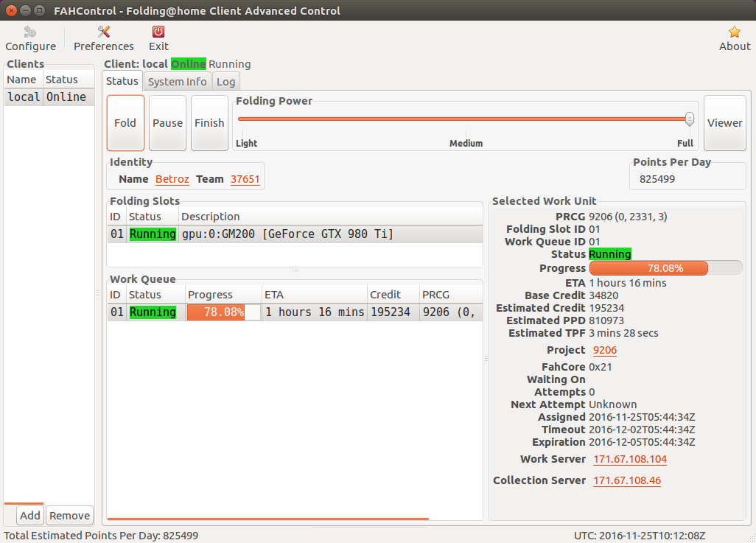Click Online status of local client

point(66,97)
